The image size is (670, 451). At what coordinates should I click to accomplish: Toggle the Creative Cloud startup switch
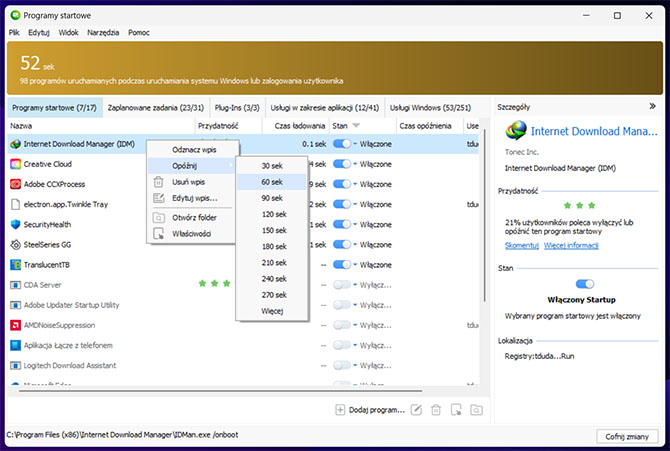(x=342, y=164)
